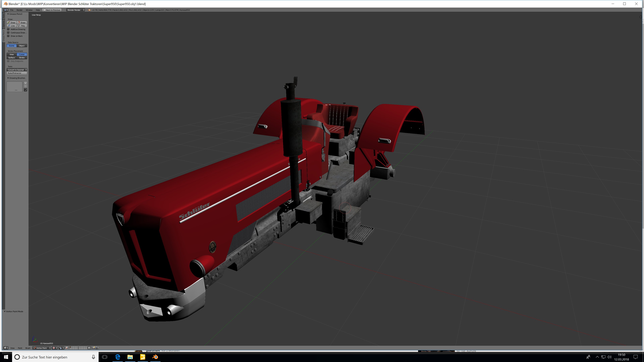The image size is (644, 362).
Task: Select the Grease Pencil Erase tool
Action: [22, 22]
